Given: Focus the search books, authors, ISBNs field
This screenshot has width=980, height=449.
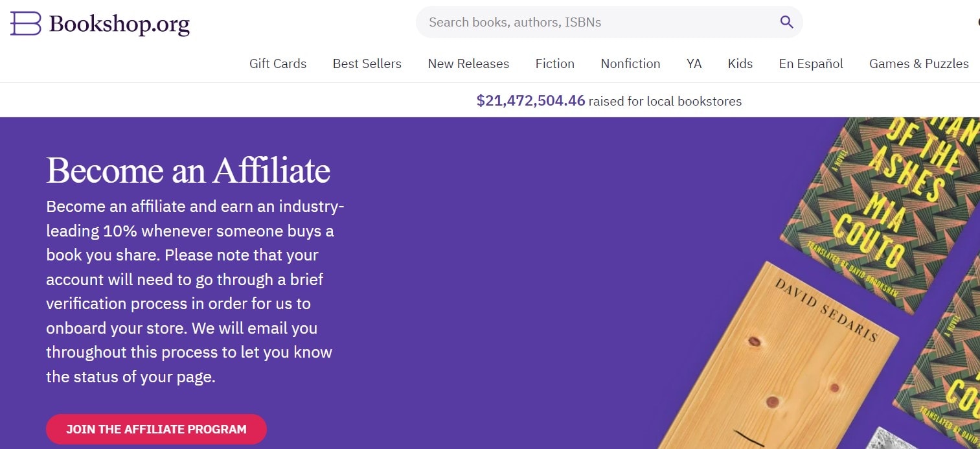Looking at the screenshot, I should tap(596, 22).
